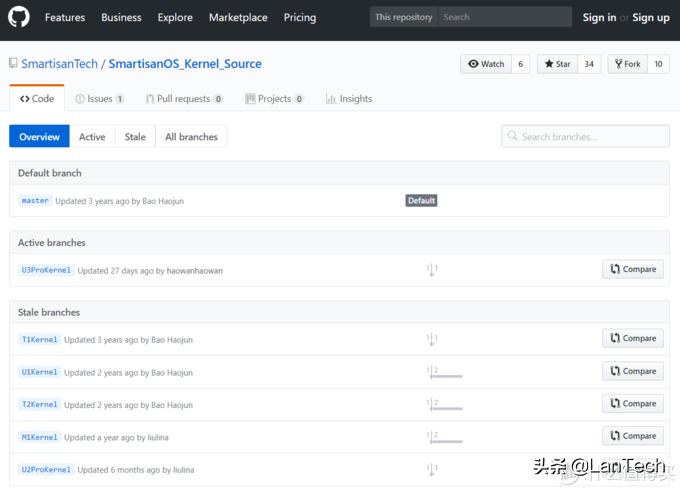Open the watchers count 6
Image resolution: width=680 pixels, height=490 pixels.
click(x=520, y=64)
